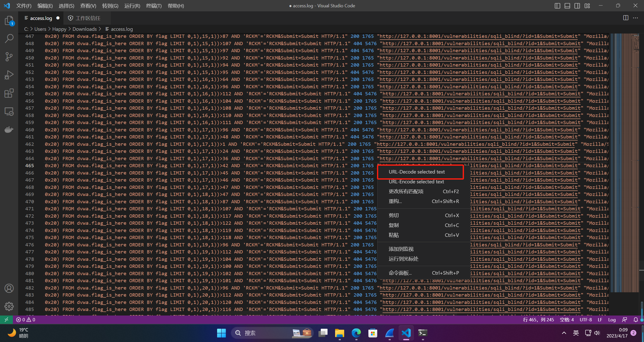The image size is (644, 342).
Task: Expand the C: breadcrumb segment
Action: [26, 29]
